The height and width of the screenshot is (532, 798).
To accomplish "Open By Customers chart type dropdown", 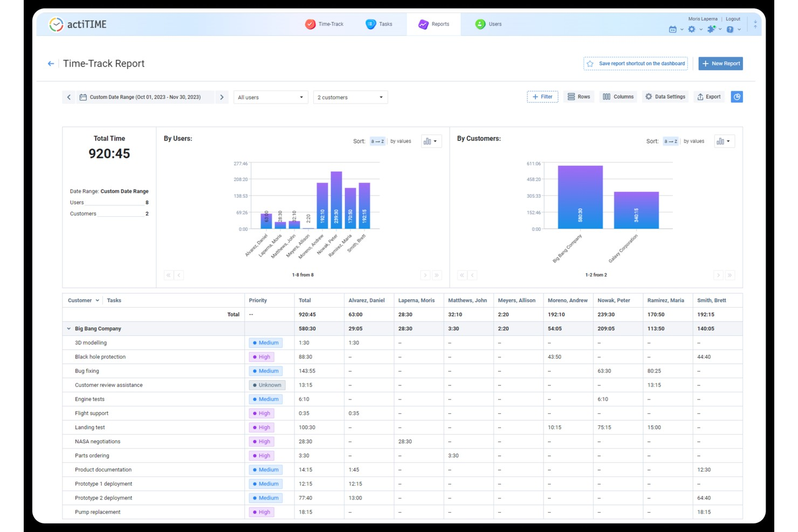I will point(724,141).
